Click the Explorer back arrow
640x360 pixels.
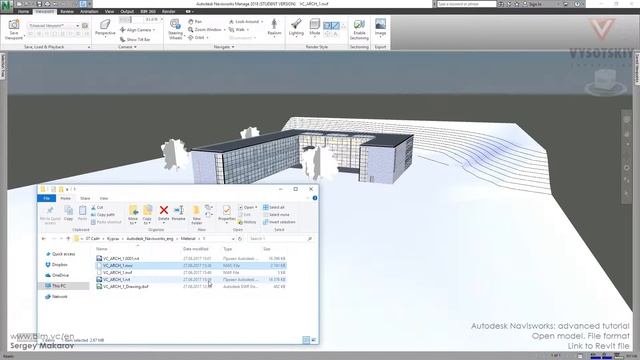click(44, 239)
